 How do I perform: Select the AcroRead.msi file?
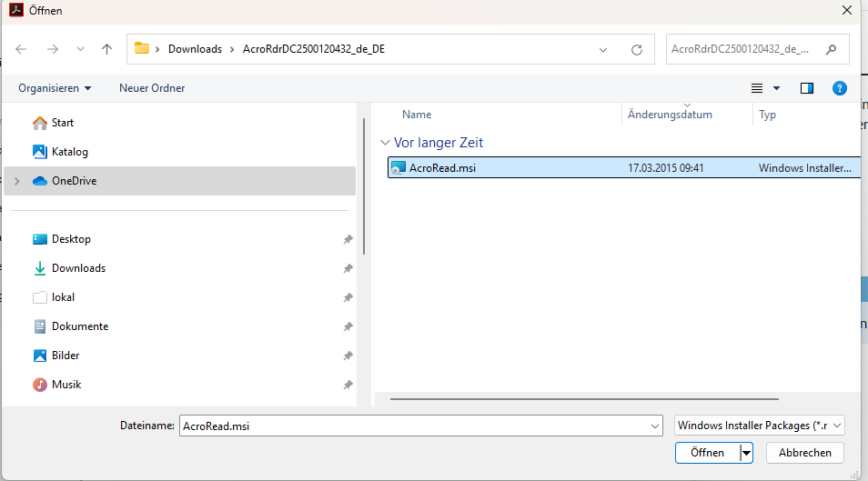coord(442,168)
